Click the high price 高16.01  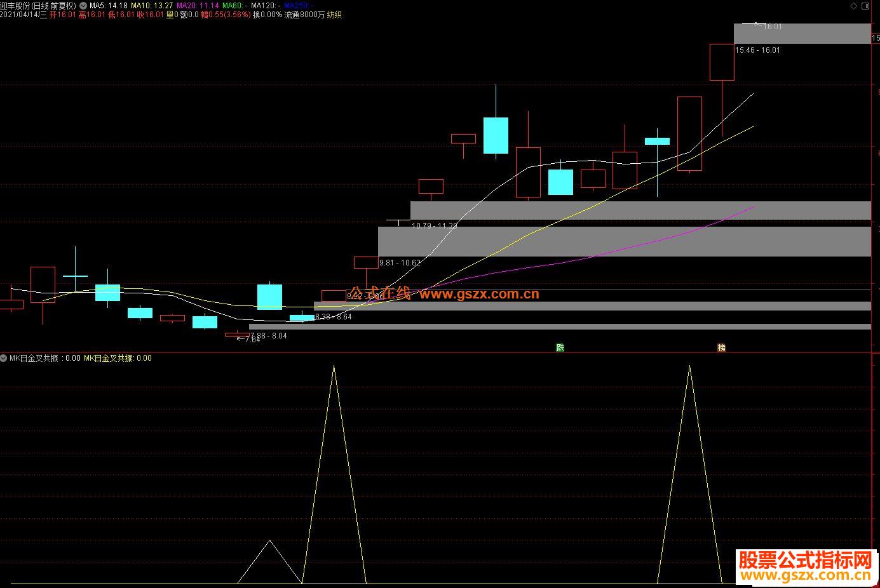(x=91, y=15)
